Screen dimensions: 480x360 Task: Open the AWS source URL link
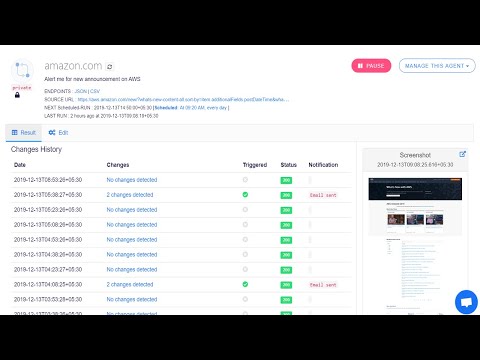click(x=183, y=99)
